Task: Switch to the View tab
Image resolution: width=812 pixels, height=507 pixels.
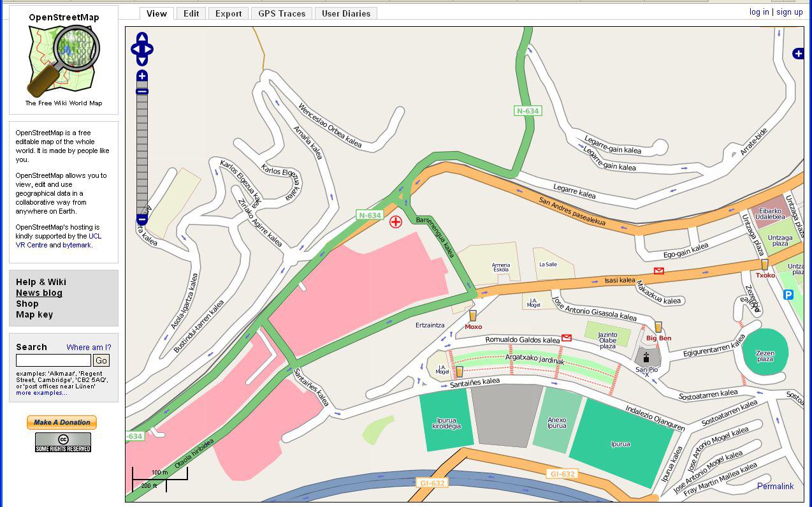Action: click(x=157, y=13)
